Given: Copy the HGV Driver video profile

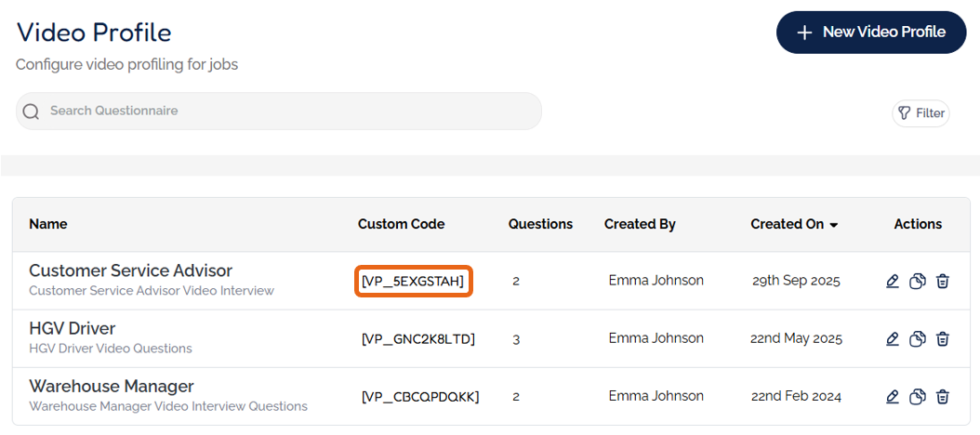Looking at the screenshot, I should coord(918,338).
